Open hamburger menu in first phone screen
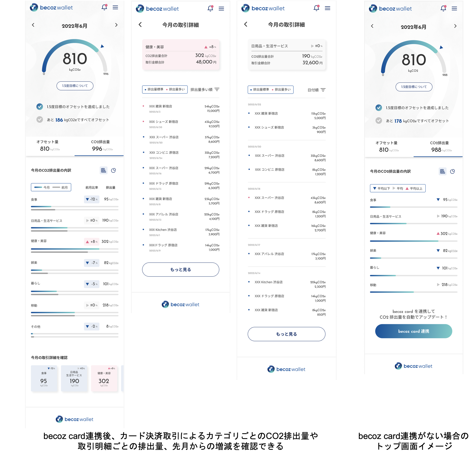 pos(115,7)
